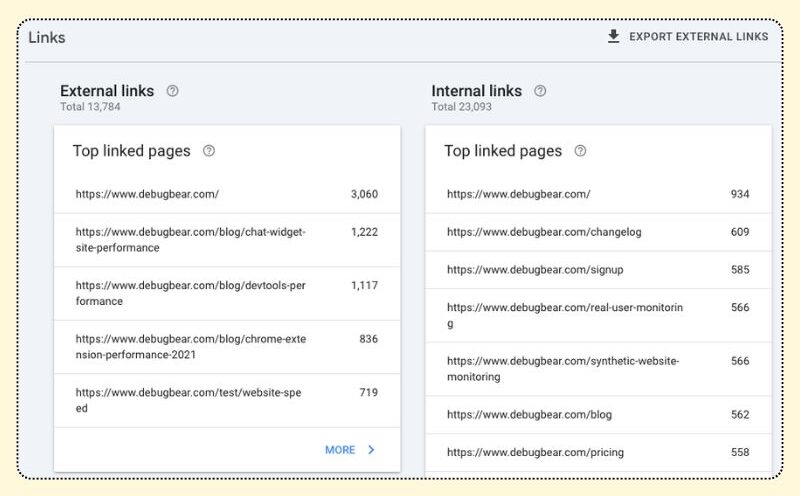Click the chevron arrow next to MORE
Image resolution: width=800 pixels, height=496 pixels.
[371, 450]
